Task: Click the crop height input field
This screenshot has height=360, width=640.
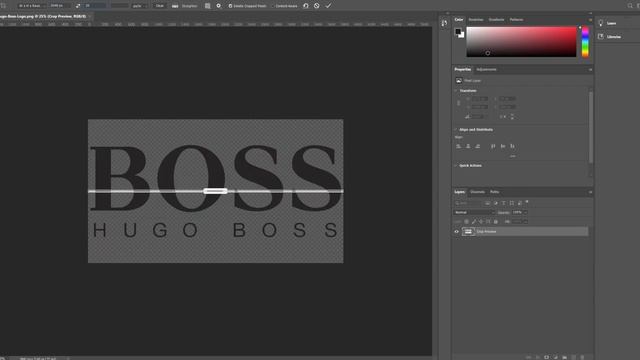Action: click(x=96, y=6)
